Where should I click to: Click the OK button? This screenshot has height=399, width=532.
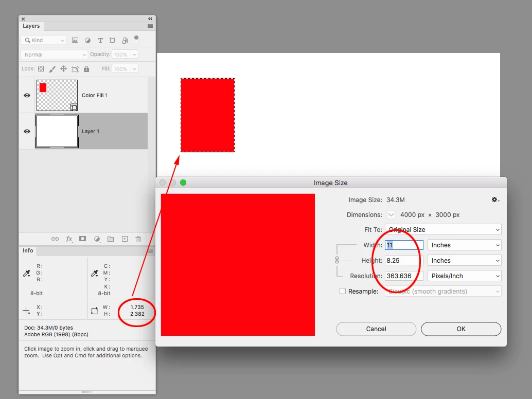461,329
